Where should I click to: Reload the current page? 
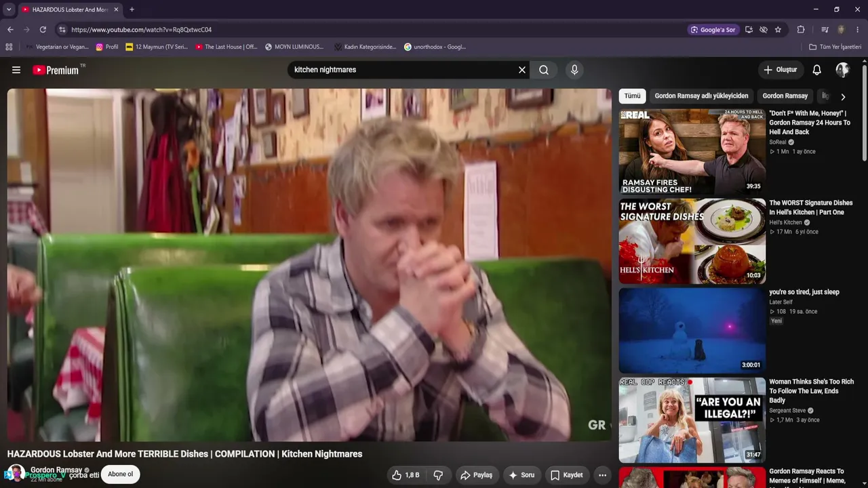point(43,30)
